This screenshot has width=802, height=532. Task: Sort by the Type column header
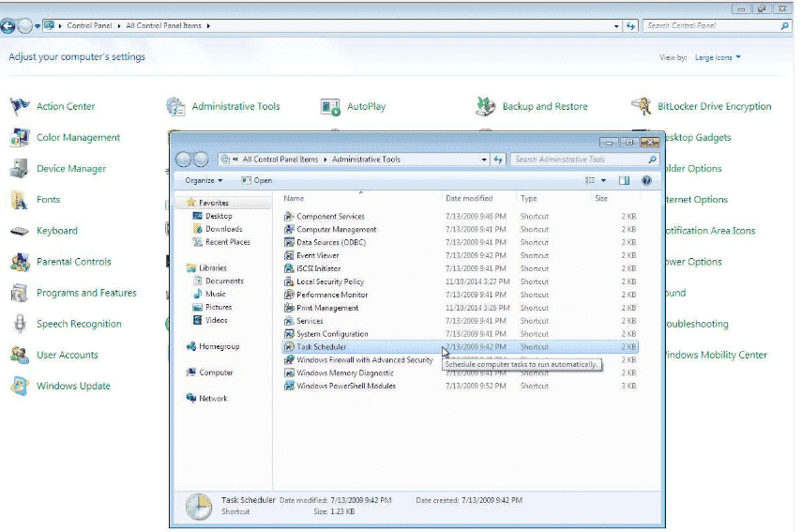tap(529, 199)
